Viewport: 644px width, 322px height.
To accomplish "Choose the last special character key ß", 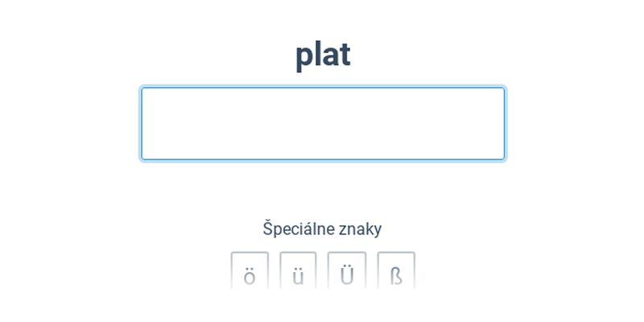I will 396,270.
